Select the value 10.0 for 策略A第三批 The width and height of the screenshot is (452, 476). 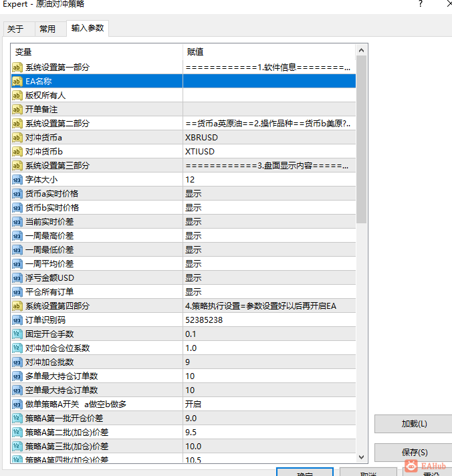[x=269, y=447]
